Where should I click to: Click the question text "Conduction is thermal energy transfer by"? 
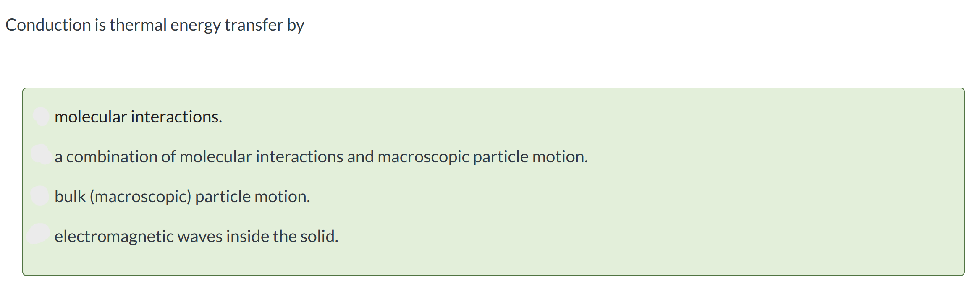(x=155, y=25)
